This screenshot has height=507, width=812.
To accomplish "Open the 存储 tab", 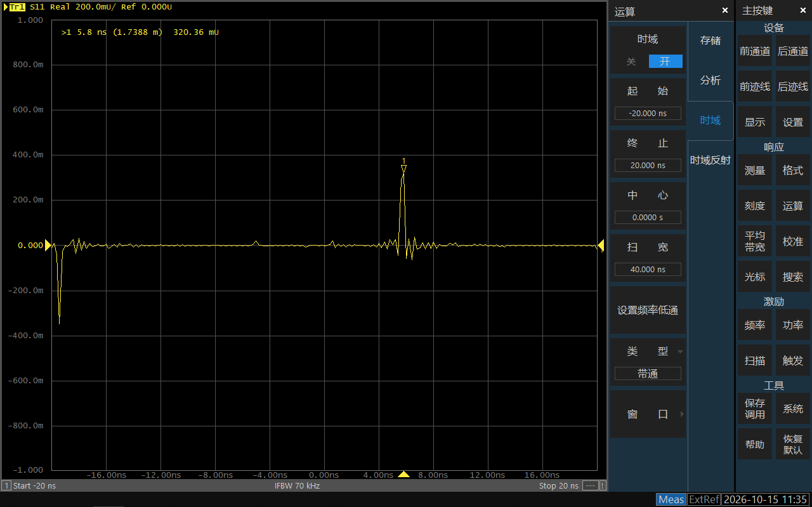I will click(x=710, y=41).
